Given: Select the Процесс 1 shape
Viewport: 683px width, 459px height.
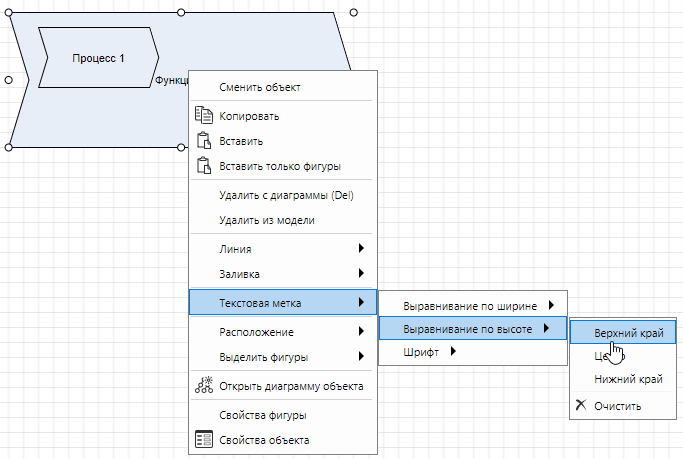Looking at the screenshot, I should 98,58.
